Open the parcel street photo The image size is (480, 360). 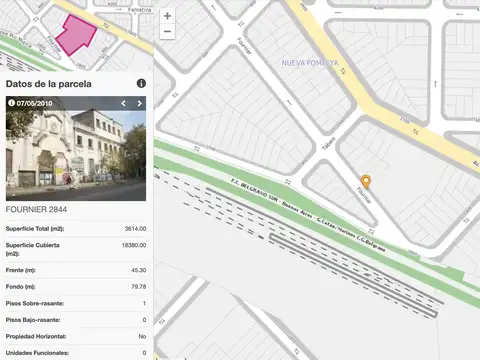[x=76, y=149]
